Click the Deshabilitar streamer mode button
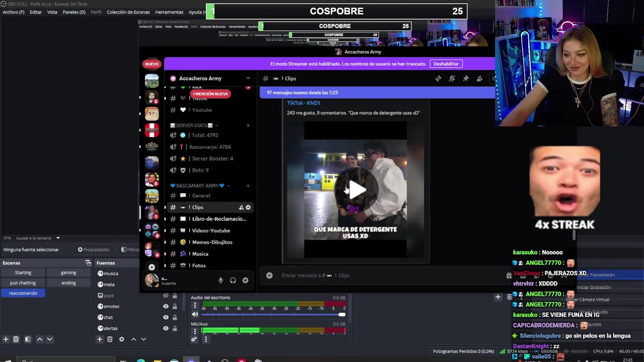644x362 pixels. [x=446, y=64]
